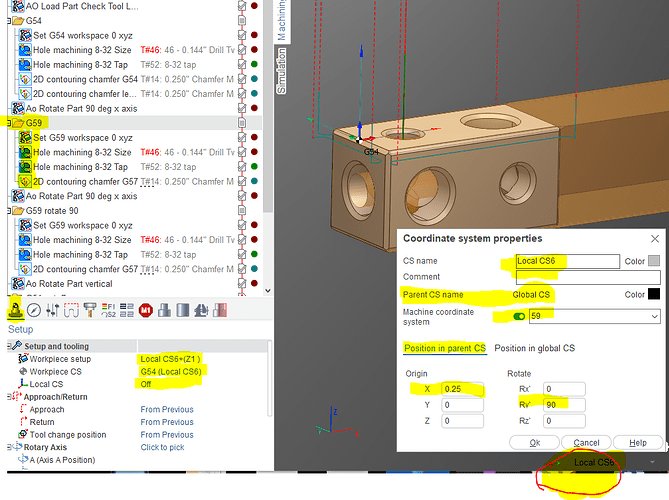Click the sliders parameters icon in toolbar
This screenshot has width=669, height=500.
pyautogui.click(x=55, y=310)
